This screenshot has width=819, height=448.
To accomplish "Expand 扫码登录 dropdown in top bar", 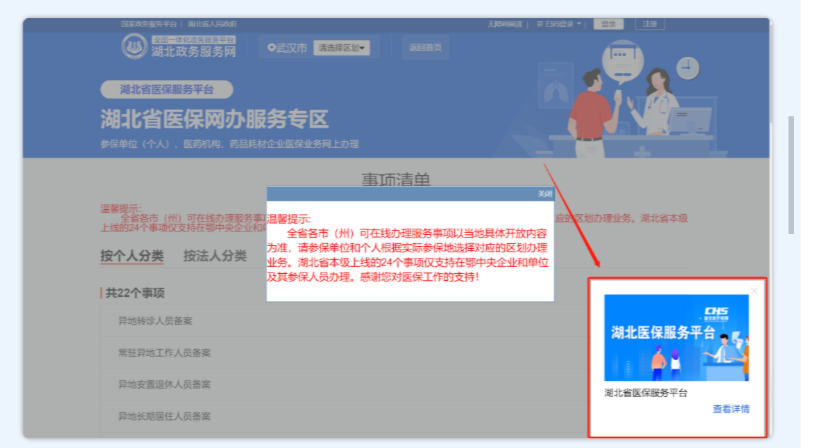I will tap(559, 24).
